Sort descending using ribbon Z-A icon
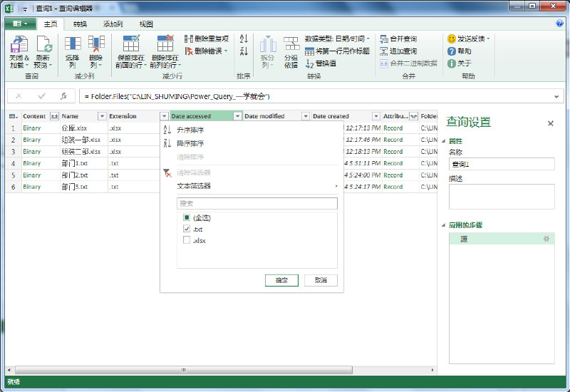570x392 pixels. coord(244,51)
